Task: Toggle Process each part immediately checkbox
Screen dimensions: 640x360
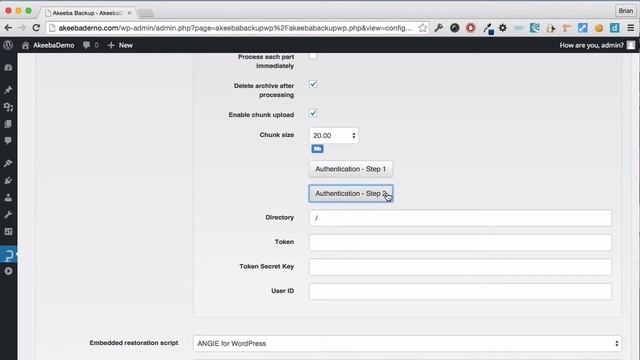Action: point(313,56)
